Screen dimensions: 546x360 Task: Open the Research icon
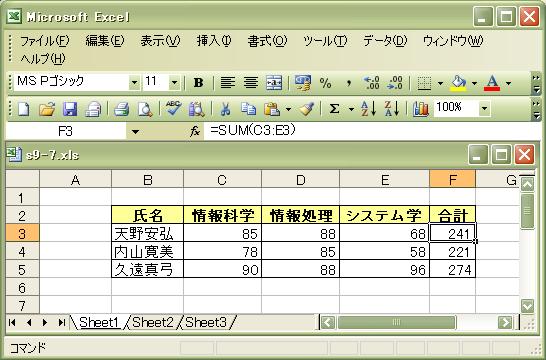coord(197,109)
